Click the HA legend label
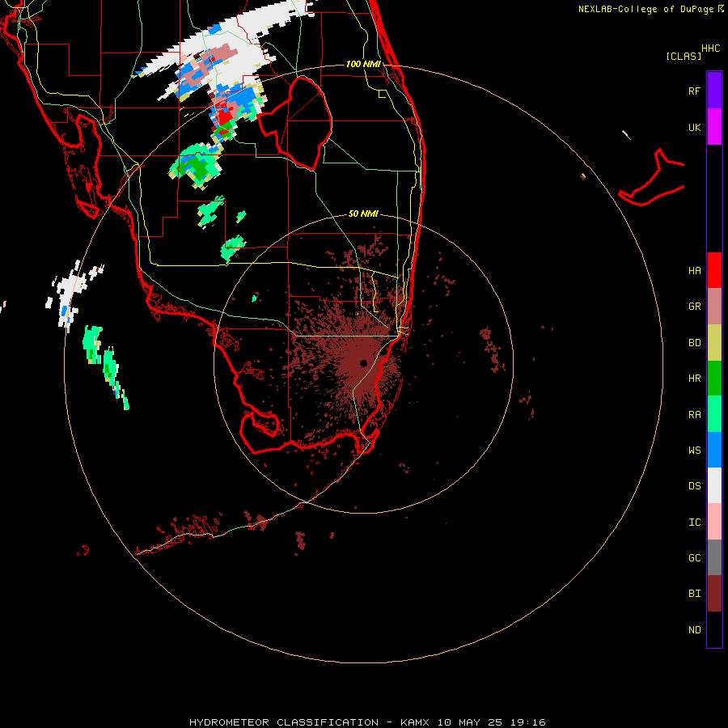This screenshot has width=728, height=728. pos(694,270)
